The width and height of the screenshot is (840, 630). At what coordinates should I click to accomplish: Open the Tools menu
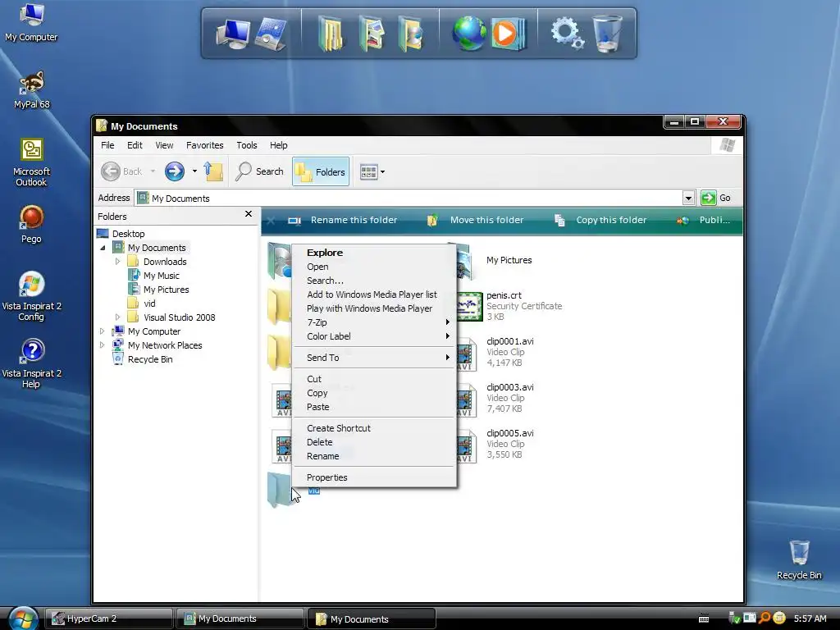[246, 145]
